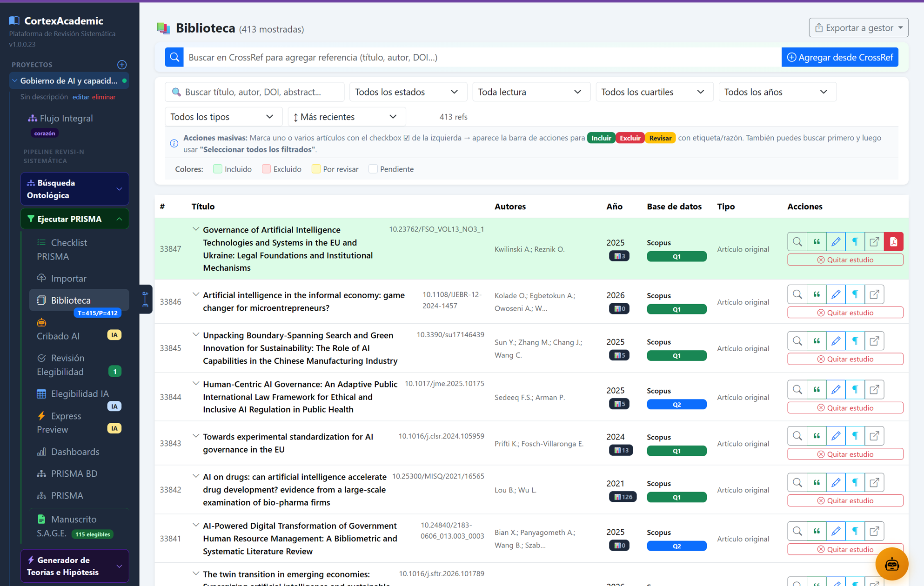Open the Más recientes sort dropdown
The image size is (924, 586).
coord(347,117)
